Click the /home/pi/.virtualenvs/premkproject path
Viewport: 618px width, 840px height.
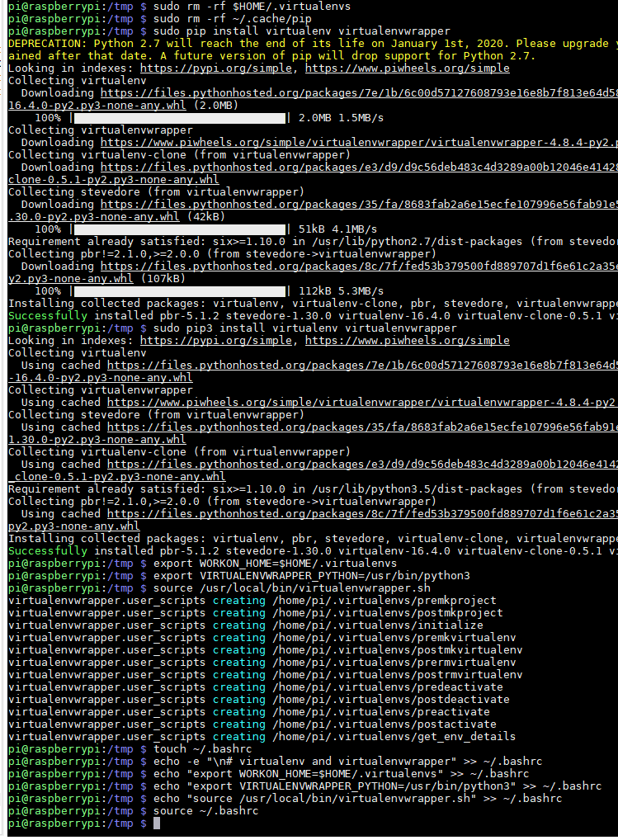coord(384,601)
